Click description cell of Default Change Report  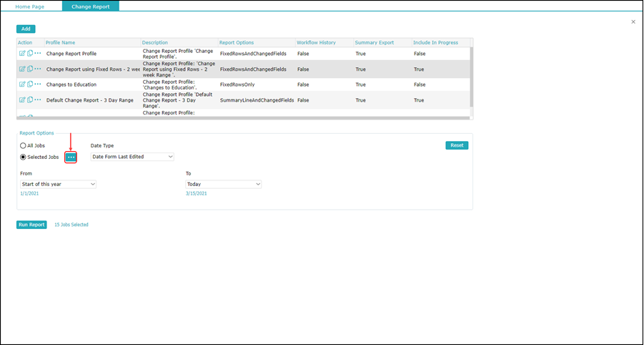(179, 100)
